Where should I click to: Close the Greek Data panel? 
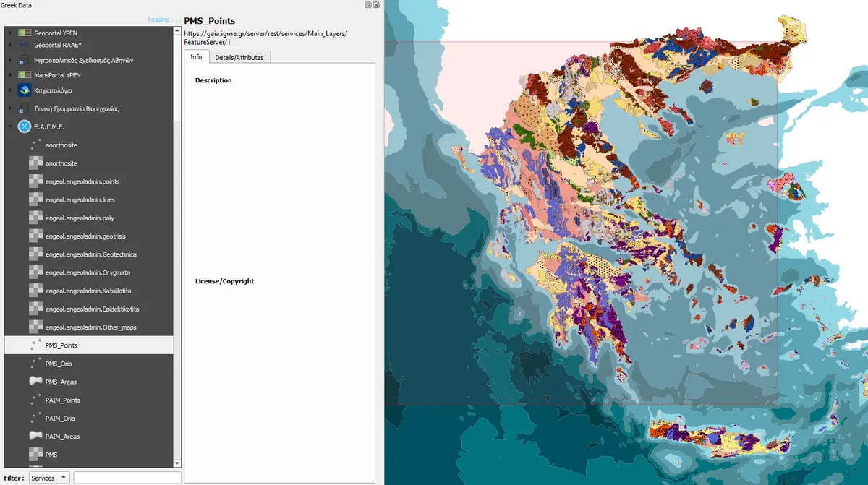pos(376,4)
